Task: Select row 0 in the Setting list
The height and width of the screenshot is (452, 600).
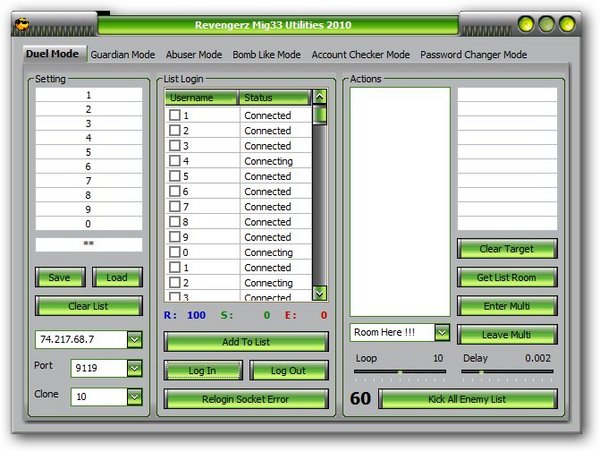Action: (89, 224)
